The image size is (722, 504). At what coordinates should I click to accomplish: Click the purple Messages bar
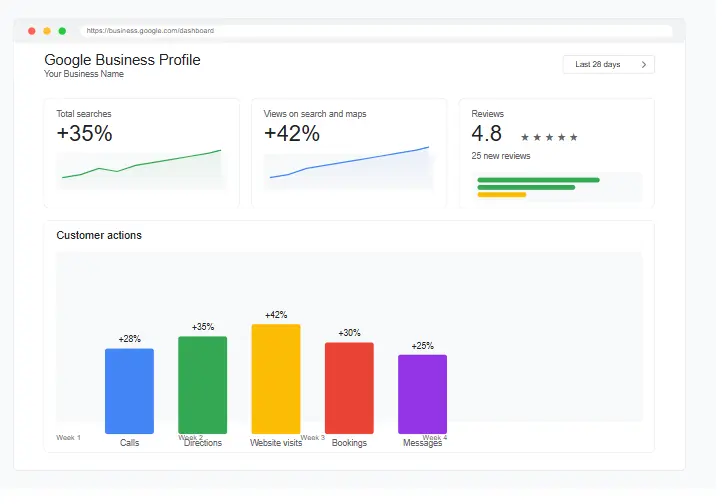click(422, 394)
